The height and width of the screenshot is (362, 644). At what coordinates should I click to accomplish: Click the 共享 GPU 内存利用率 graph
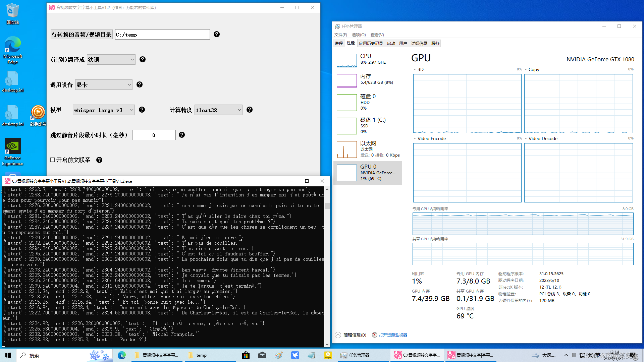(523, 254)
